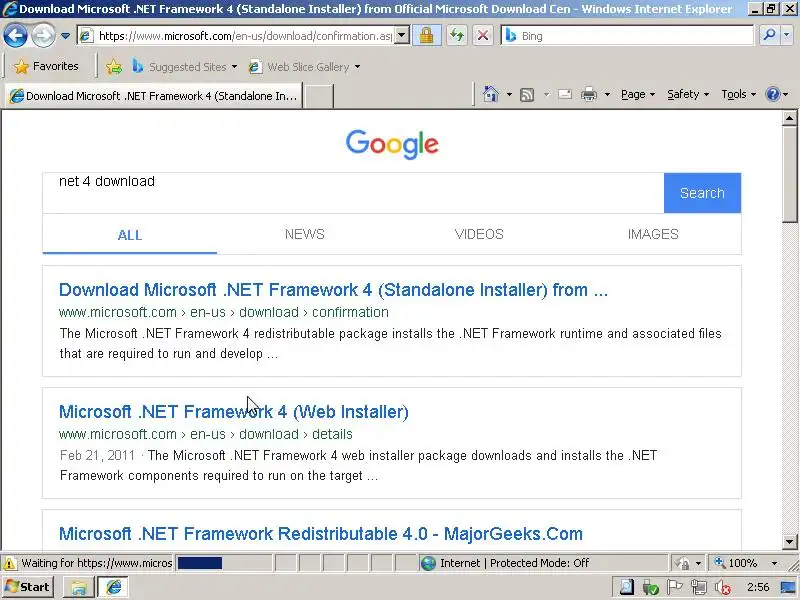
Task: Open the MajorGeeks.Com .NET Framework result
Action: (320, 534)
